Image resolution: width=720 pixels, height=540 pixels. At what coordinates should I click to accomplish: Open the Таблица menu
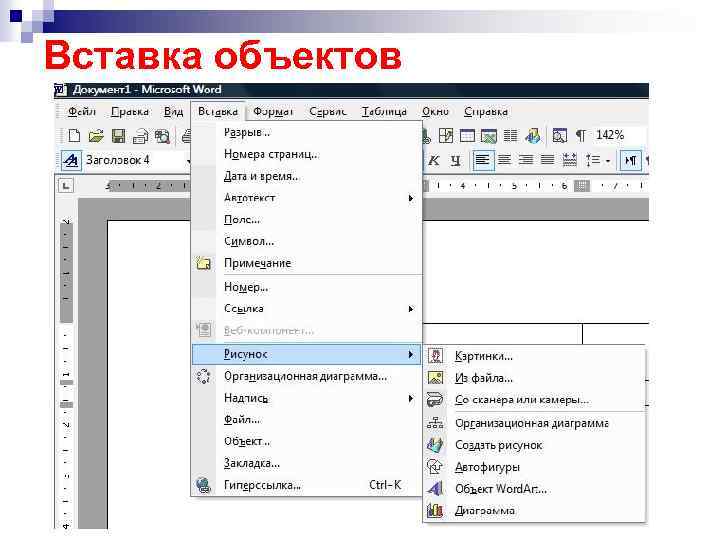(384, 112)
